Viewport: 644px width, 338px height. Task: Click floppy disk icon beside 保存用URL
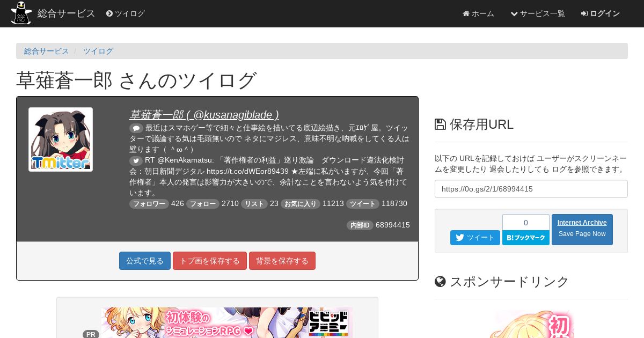click(440, 124)
